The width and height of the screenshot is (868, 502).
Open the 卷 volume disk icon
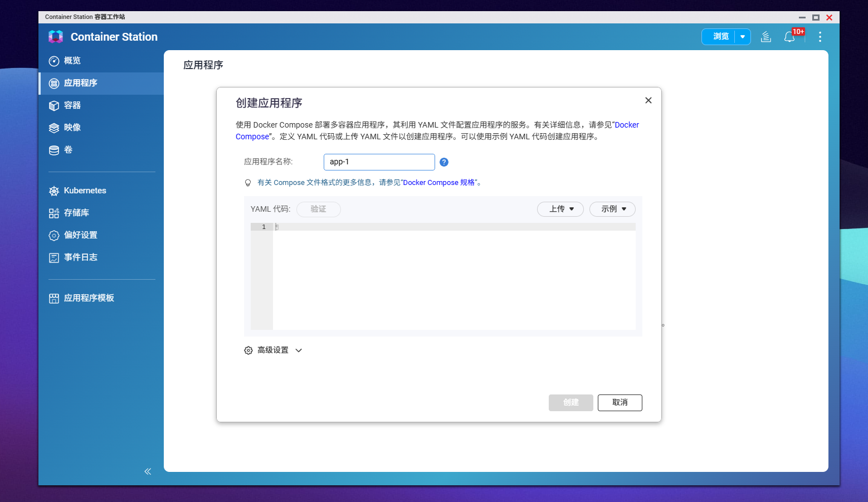coord(54,150)
